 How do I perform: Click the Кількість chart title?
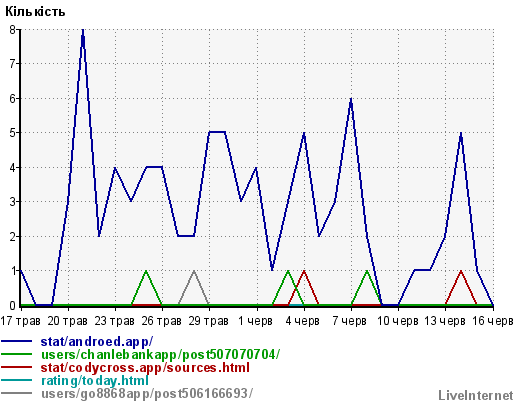pos(35,12)
